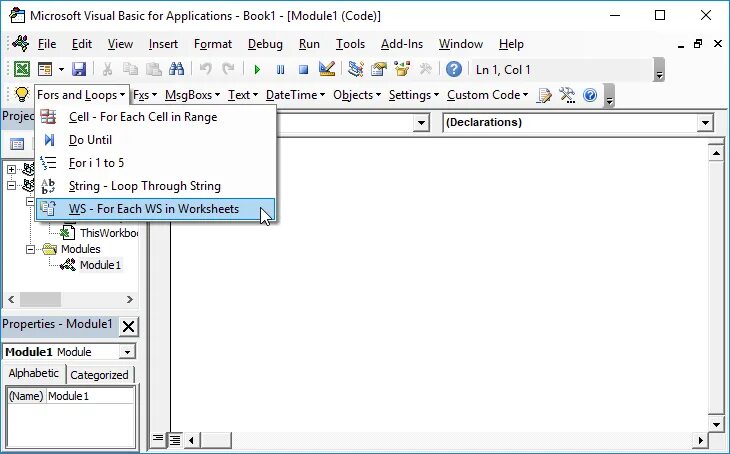Open the Insert menu

click(x=163, y=44)
